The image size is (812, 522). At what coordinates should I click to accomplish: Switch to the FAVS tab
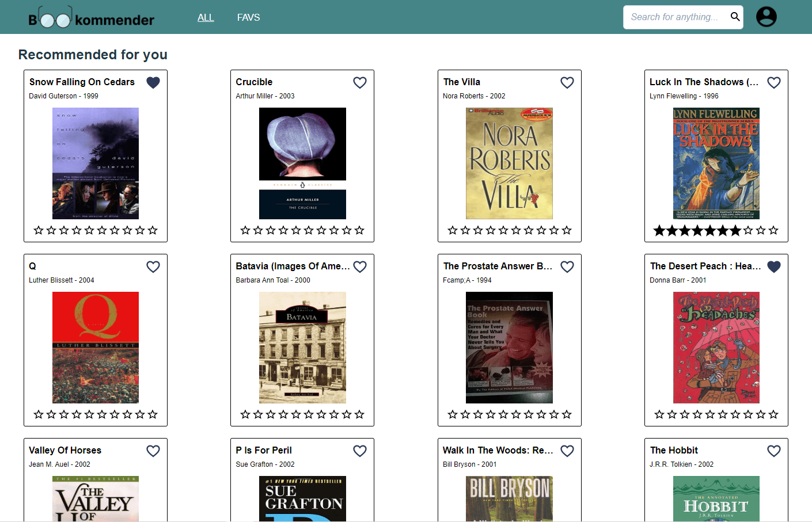[248, 17]
